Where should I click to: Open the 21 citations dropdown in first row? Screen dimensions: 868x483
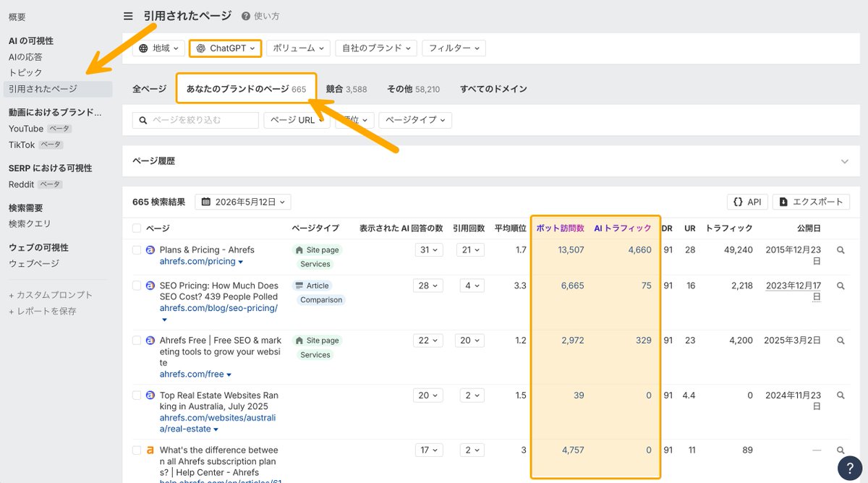471,250
